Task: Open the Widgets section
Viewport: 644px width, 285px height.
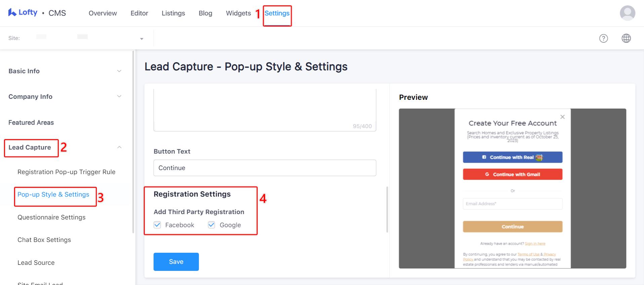Action: pyautogui.click(x=238, y=13)
